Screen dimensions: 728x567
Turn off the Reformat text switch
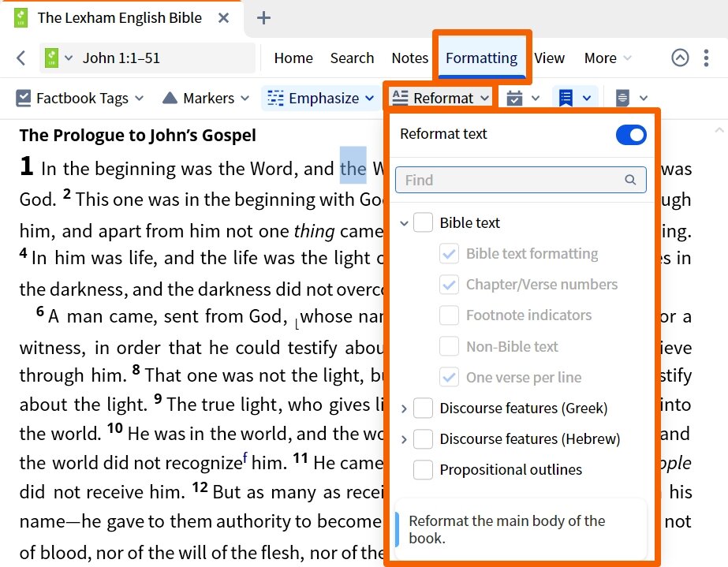coord(631,135)
